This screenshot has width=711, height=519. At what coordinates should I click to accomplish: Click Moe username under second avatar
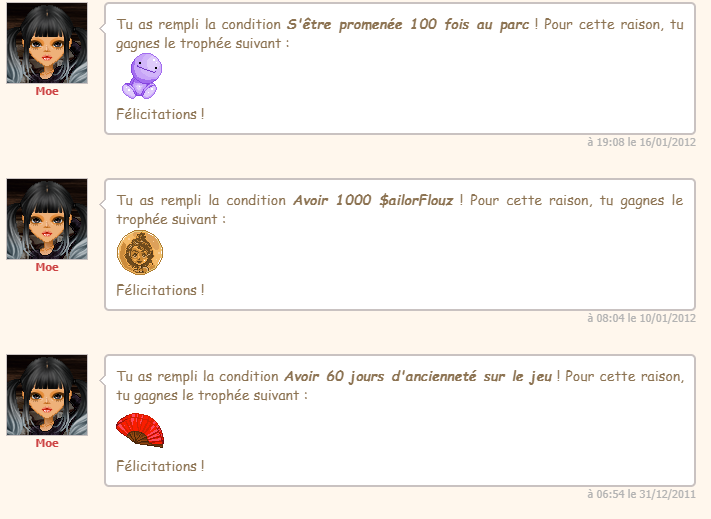(x=47, y=267)
